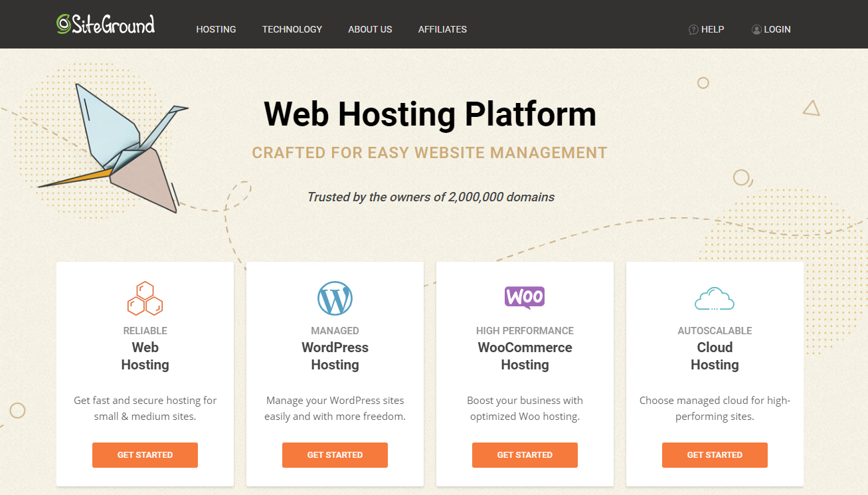Click 'Get fast and secure hosting' description
This screenshot has height=495, width=868.
point(145,409)
